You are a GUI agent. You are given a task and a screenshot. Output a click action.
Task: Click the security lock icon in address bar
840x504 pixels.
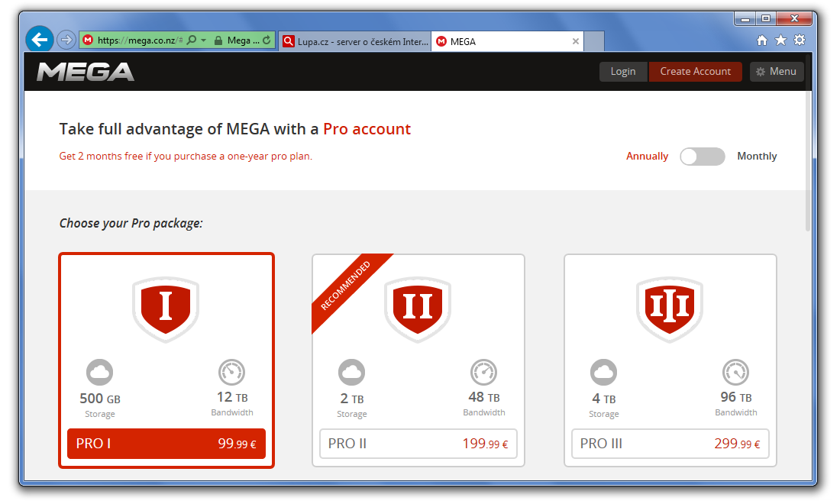[x=218, y=40]
